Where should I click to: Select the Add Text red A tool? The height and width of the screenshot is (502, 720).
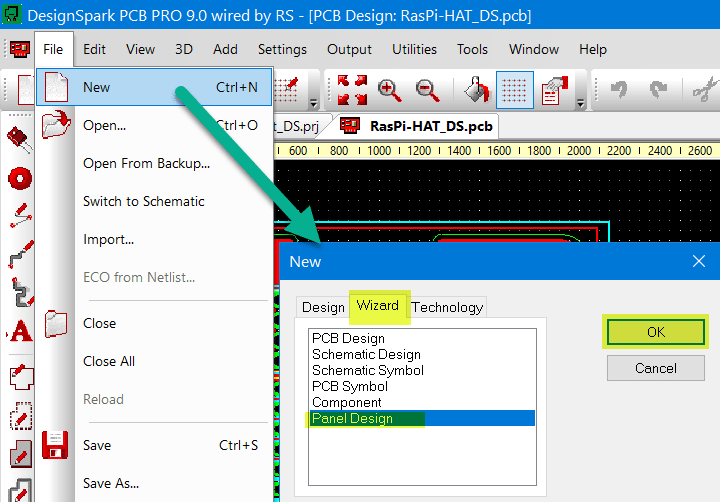pyautogui.click(x=21, y=331)
